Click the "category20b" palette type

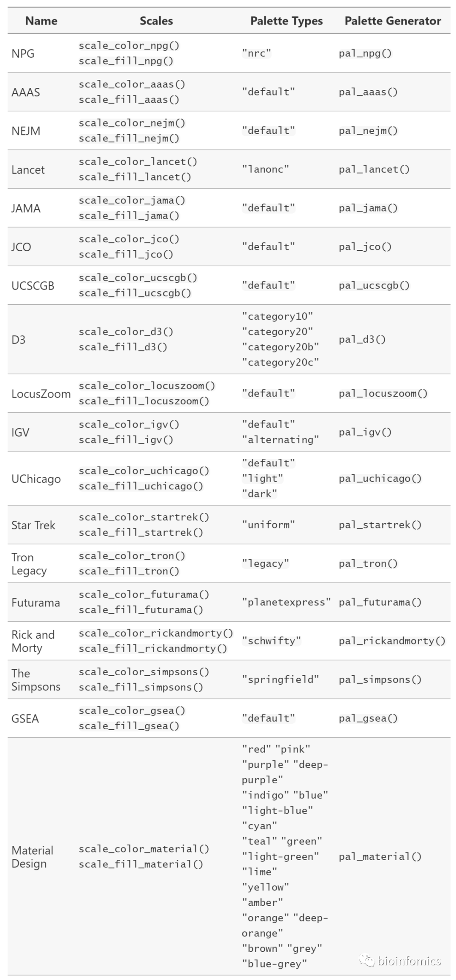(280, 347)
